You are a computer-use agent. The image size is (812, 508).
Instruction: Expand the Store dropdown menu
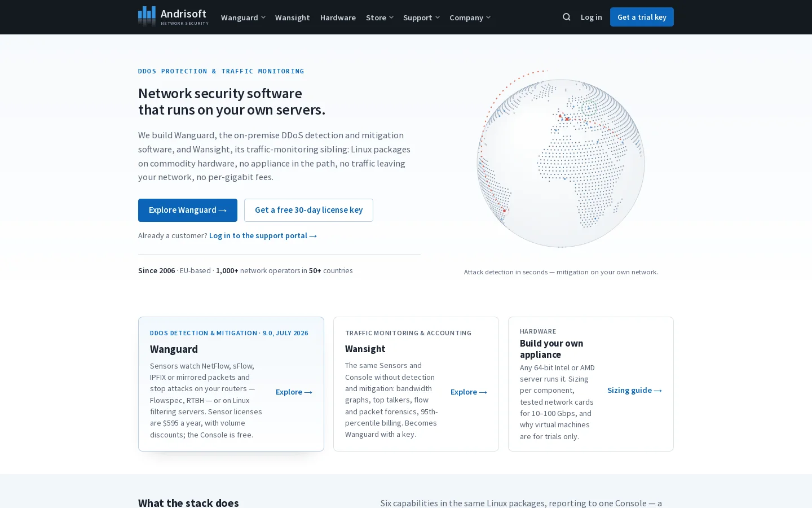pos(379,17)
